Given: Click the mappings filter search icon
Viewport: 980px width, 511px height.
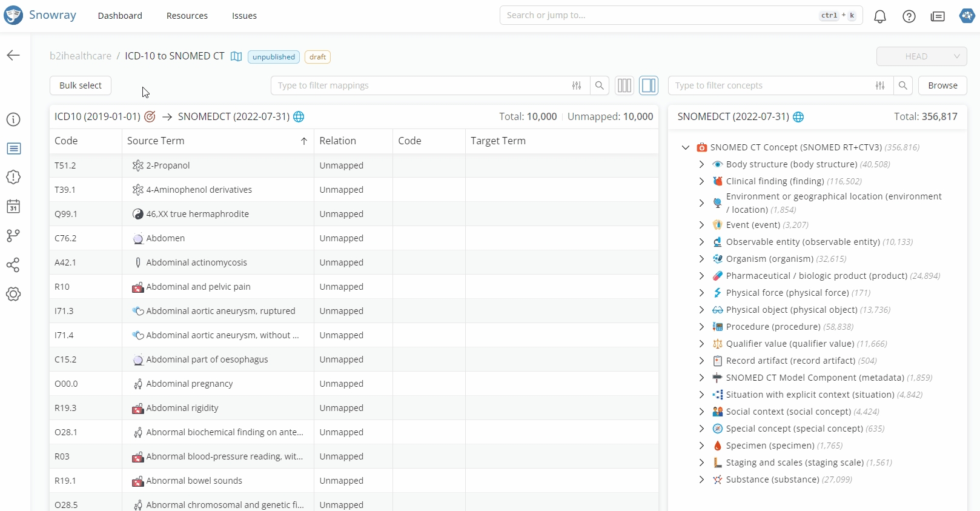Looking at the screenshot, I should [599, 85].
